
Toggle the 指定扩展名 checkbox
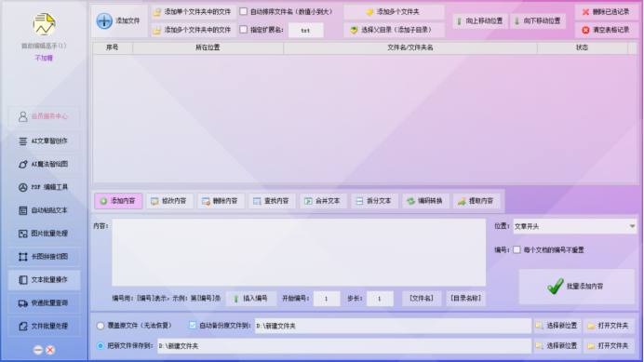(244, 30)
